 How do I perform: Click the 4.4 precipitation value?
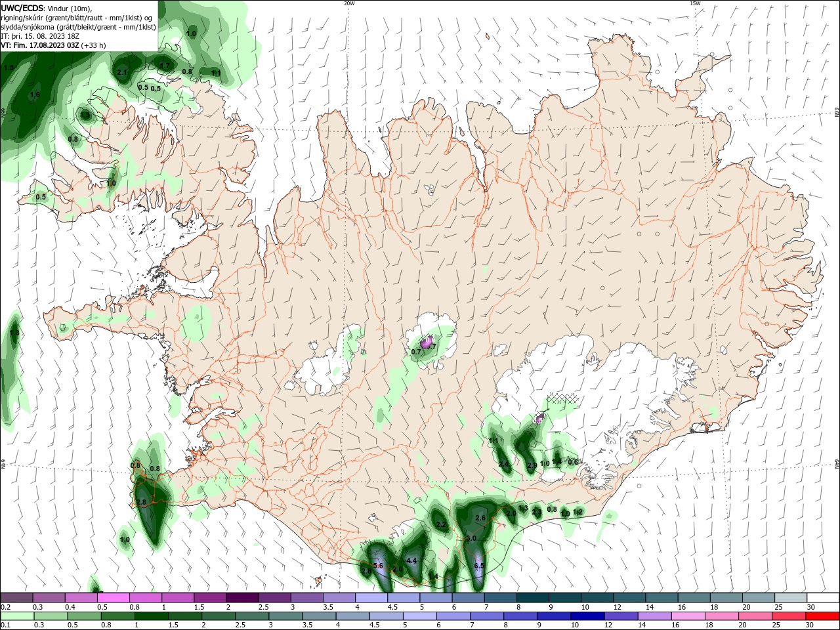click(x=412, y=560)
